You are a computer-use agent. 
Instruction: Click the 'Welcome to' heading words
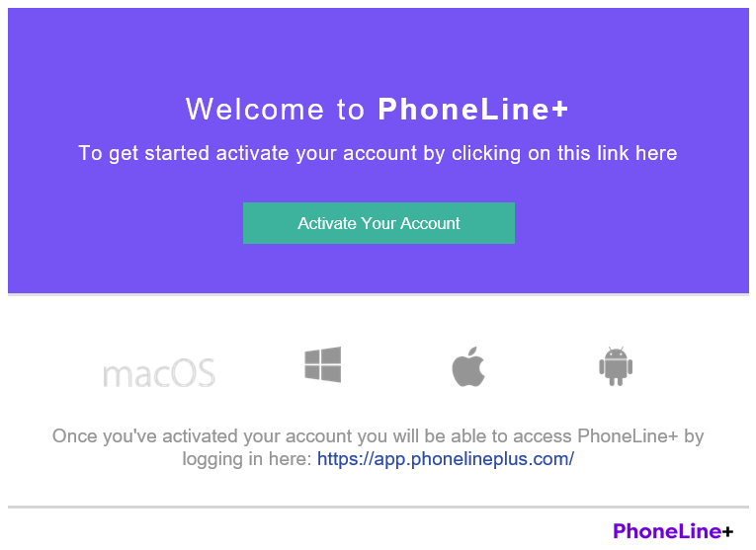click(x=275, y=110)
